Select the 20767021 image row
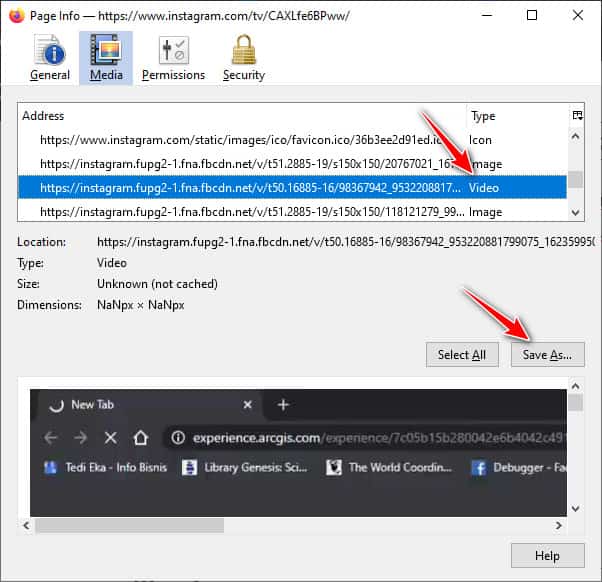 pyautogui.click(x=292, y=164)
